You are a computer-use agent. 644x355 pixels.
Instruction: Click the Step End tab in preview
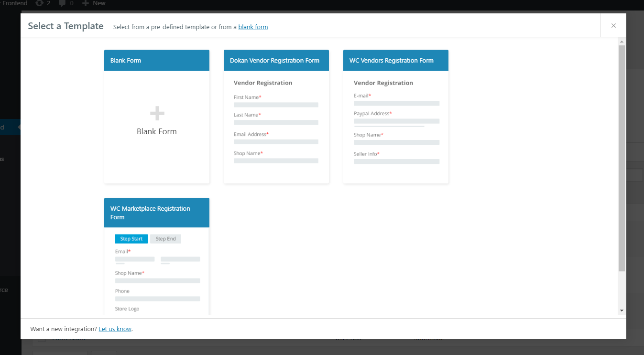click(x=165, y=239)
